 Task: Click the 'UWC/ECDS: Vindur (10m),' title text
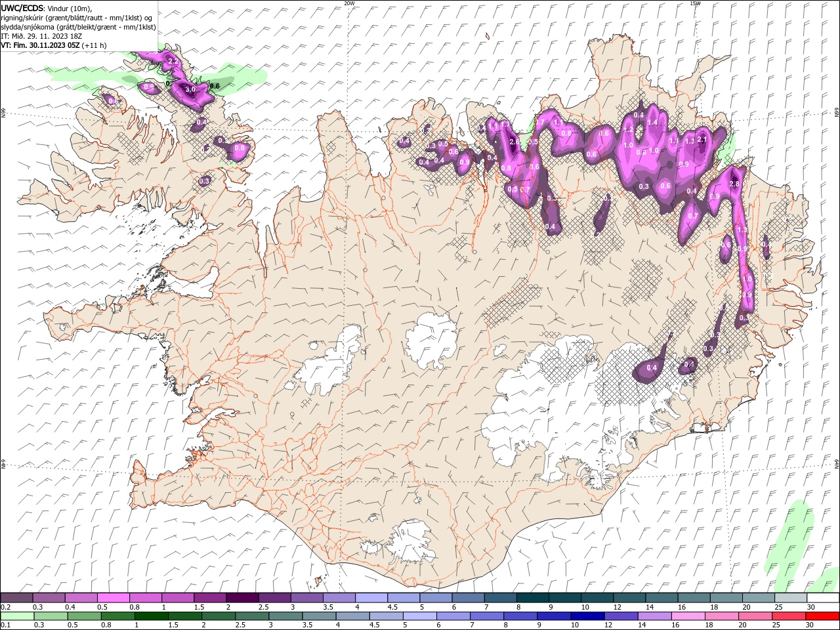coord(47,8)
